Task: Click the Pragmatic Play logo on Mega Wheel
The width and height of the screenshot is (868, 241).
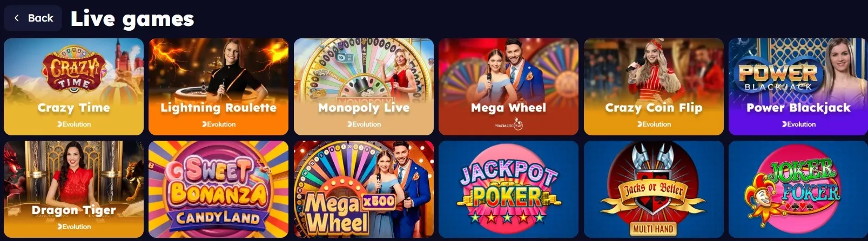Action: coord(508,125)
